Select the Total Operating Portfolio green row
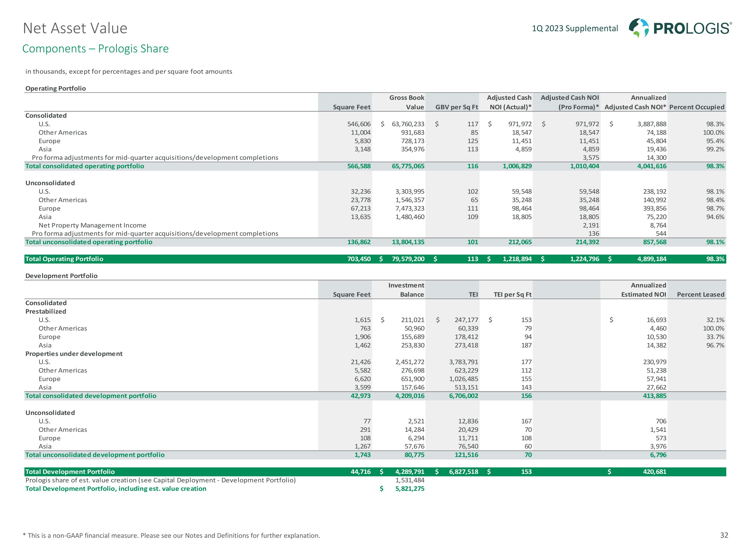The height and width of the screenshot is (560, 747). [x=64, y=259]
